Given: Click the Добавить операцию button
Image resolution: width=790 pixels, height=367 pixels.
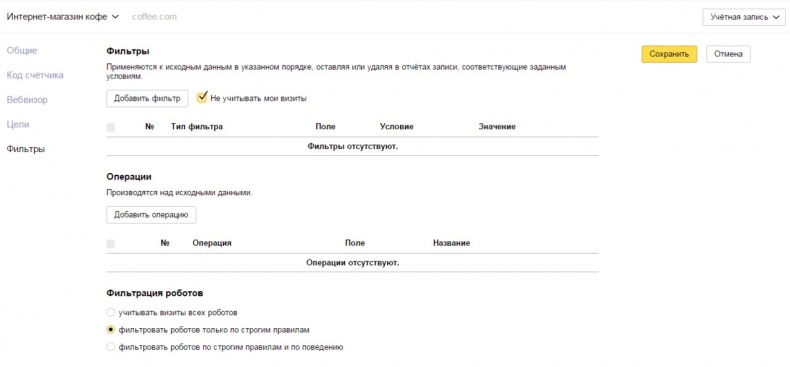Looking at the screenshot, I should pyautogui.click(x=151, y=215).
